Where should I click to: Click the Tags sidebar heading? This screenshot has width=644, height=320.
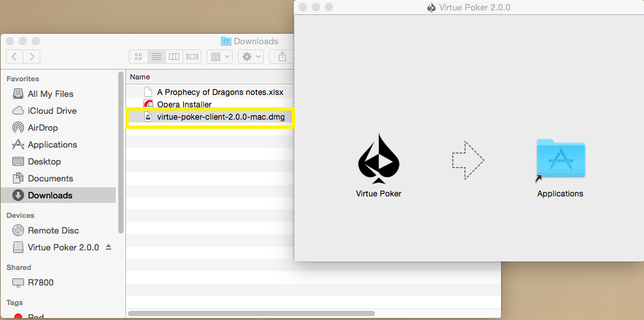(14, 302)
